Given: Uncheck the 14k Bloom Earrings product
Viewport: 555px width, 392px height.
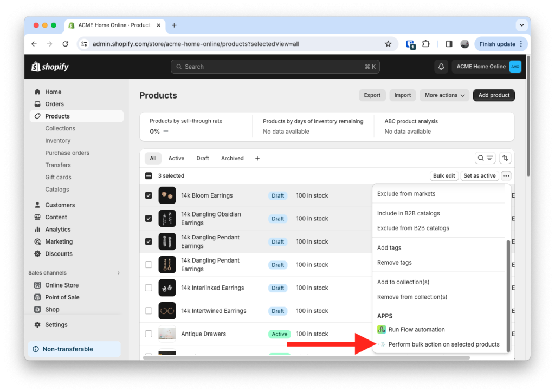Looking at the screenshot, I should [x=148, y=195].
